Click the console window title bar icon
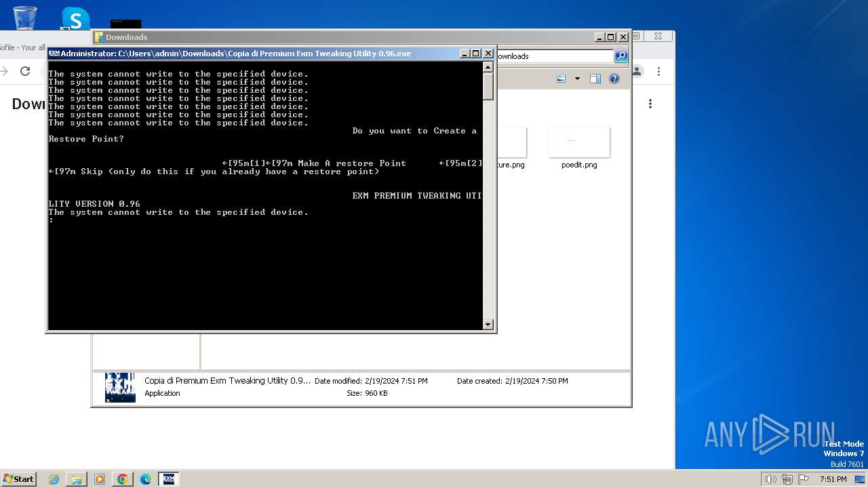 coord(54,54)
